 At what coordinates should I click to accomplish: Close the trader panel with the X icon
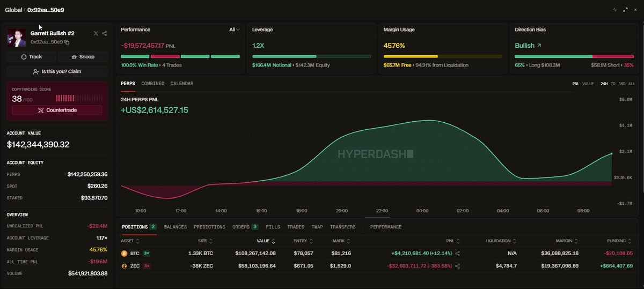pyautogui.click(x=635, y=10)
